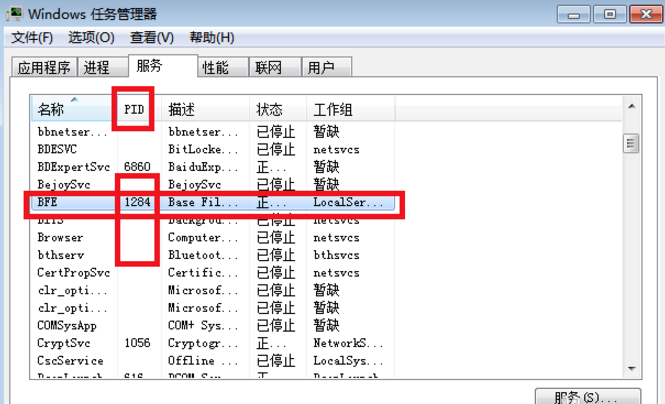The width and height of the screenshot is (665, 404).
Task: Click the Offline ... description cell
Action: point(203,361)
